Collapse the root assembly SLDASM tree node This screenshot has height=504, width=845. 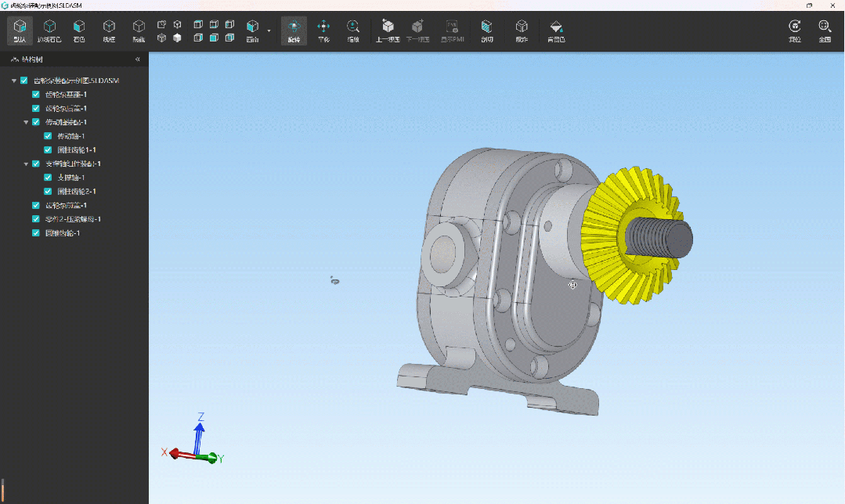click(13, 81)
